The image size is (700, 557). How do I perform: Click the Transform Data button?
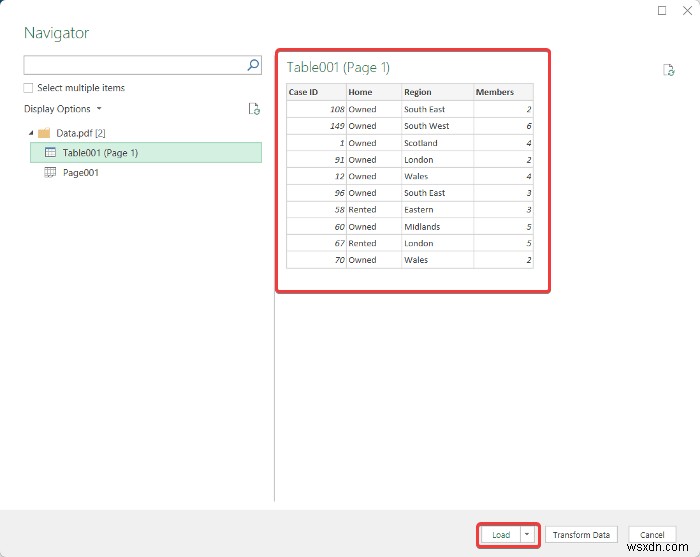coord(581,535)
